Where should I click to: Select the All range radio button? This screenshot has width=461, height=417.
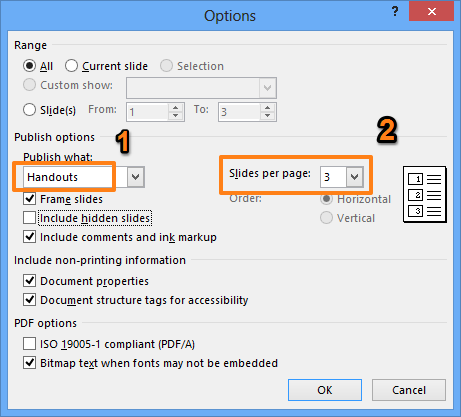[29, 66]
